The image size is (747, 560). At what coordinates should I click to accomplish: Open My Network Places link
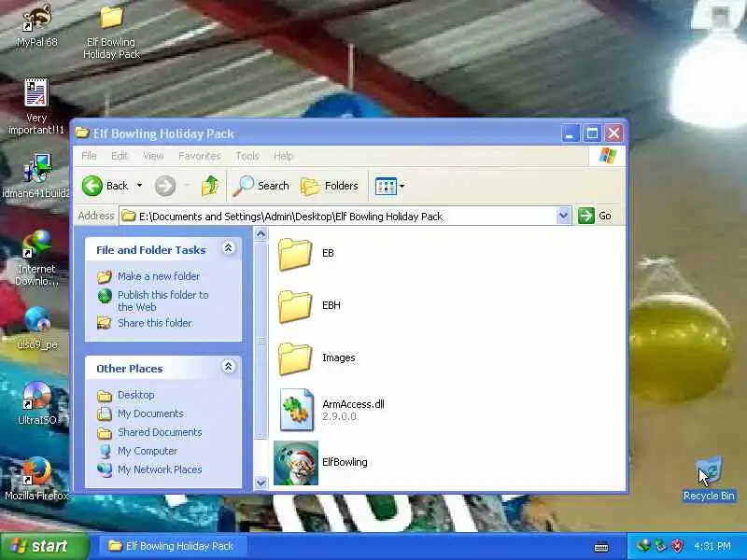coord(160,469)
